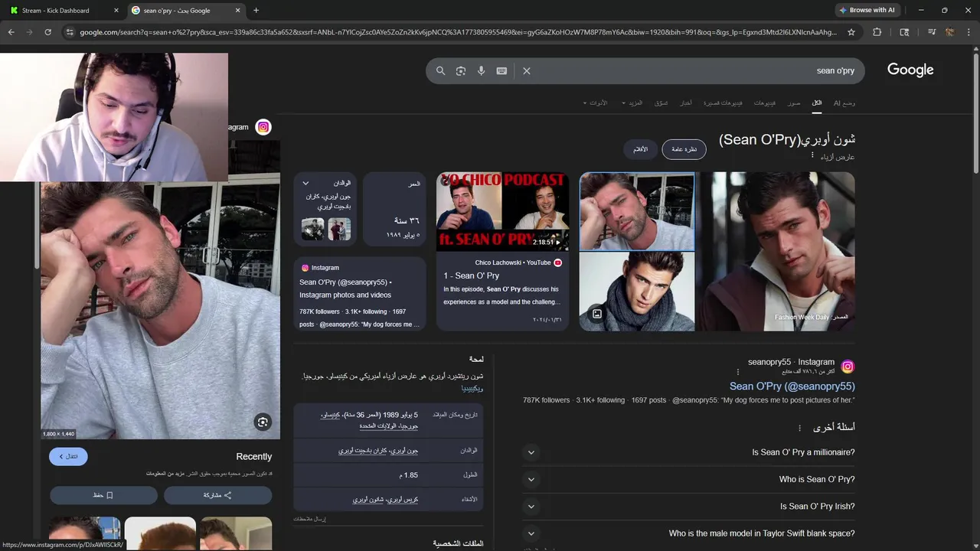Click جون أوبري parent link in table
Screen dimensions: 980x551
click(405, 451)
